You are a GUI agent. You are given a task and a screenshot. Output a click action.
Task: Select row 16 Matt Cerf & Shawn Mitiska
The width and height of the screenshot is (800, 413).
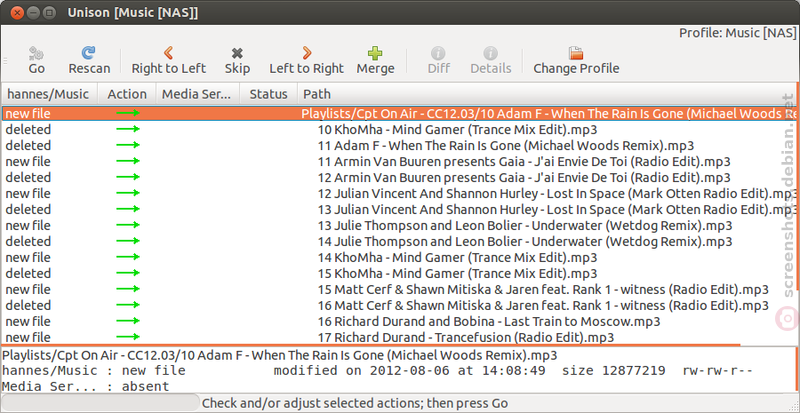[x=397, y=305]
